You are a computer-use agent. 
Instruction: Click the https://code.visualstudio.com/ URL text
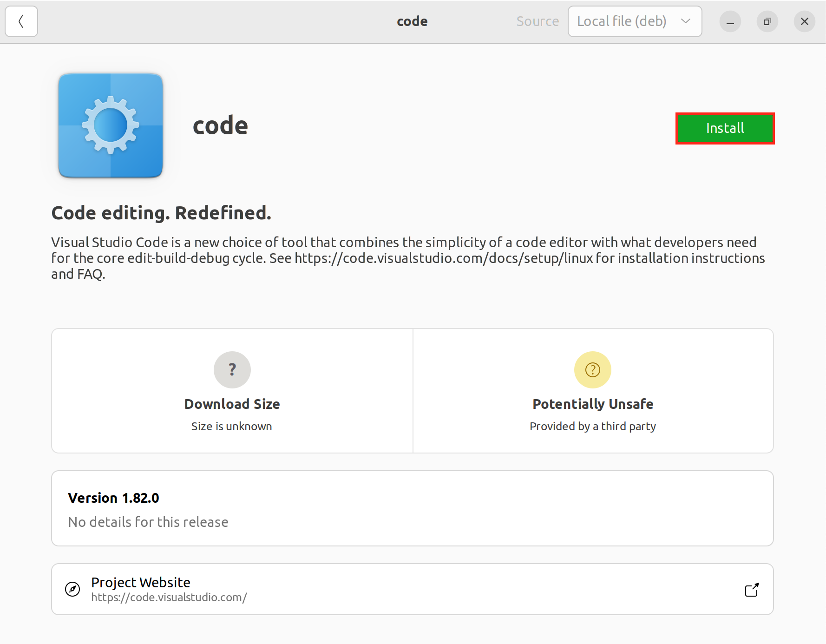pos(169,598)
